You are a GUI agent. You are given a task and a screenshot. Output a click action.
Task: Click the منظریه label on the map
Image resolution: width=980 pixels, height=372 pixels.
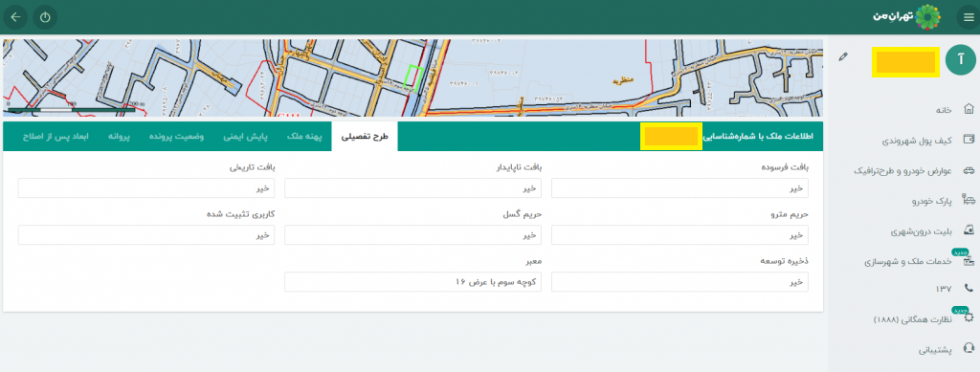click(x=624, y=81)
